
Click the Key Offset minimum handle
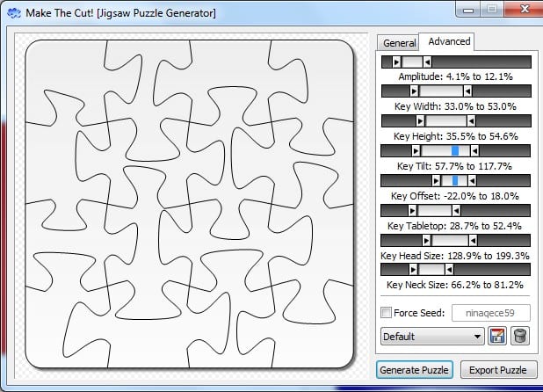tap(437, 180)
